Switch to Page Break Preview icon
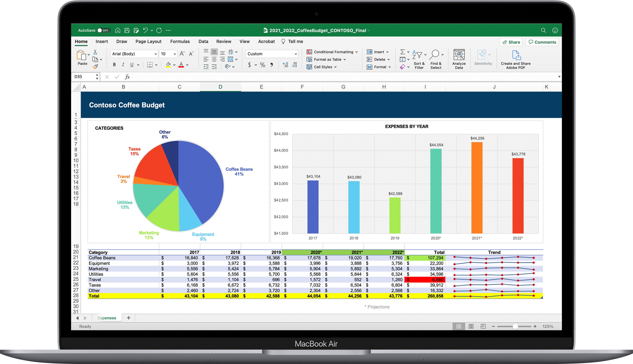The width and height of the screenshot is (633, 364). 483,326
